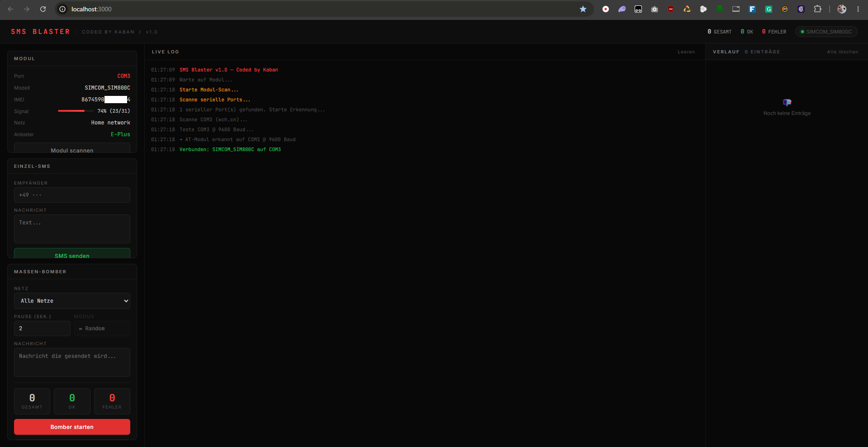Open the purple ghost extension
This screenshot has height=447, width=868.
click(x=622, y=9)
